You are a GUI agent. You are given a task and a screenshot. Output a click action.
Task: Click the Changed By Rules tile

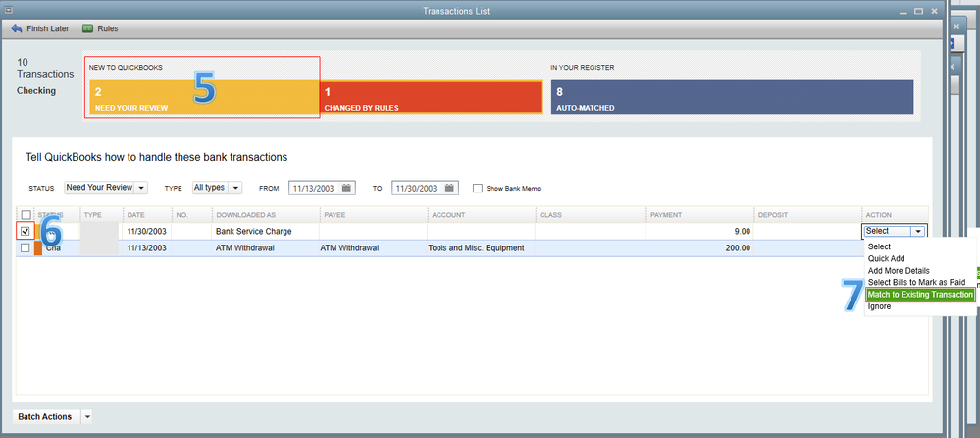coord(431,97)
